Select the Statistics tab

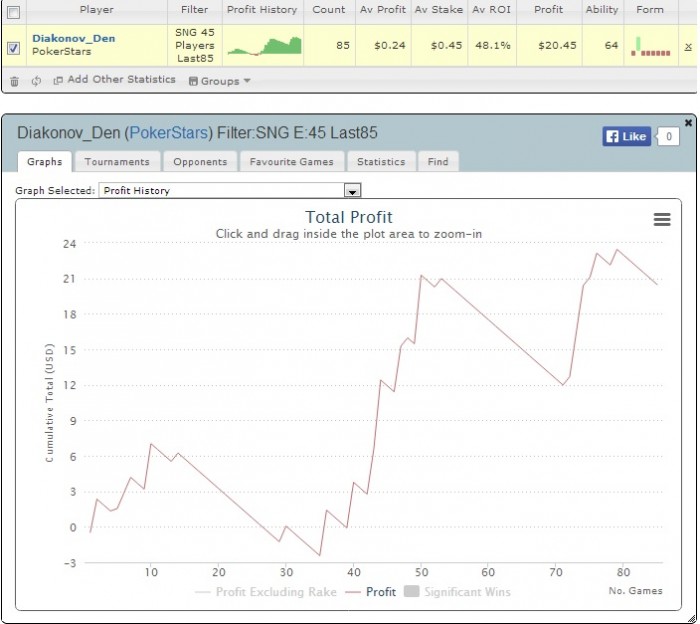[381, 162]
